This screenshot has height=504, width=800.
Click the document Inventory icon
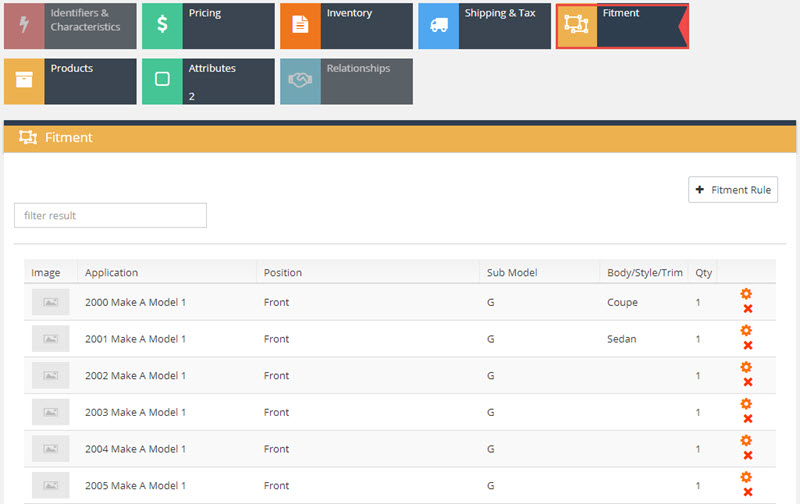300,25
